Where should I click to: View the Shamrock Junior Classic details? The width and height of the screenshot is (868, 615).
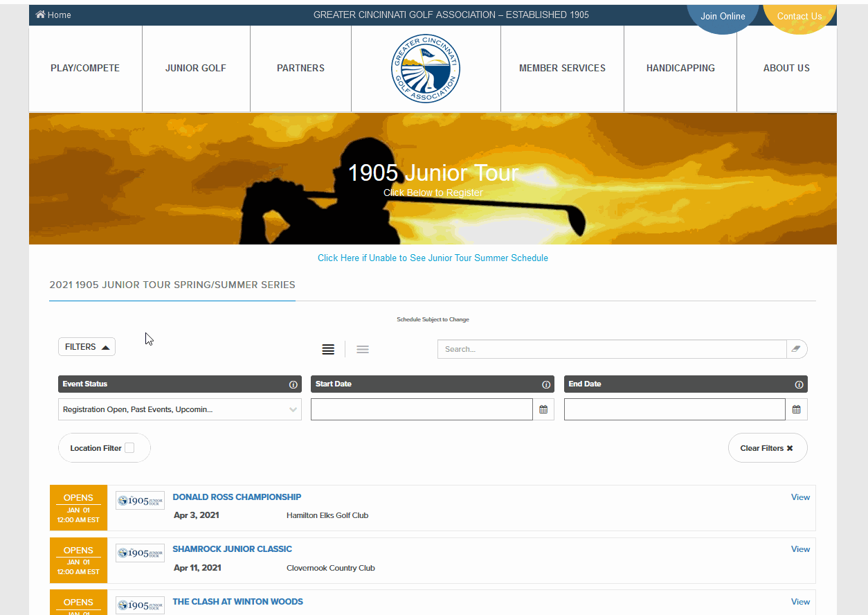800,549
